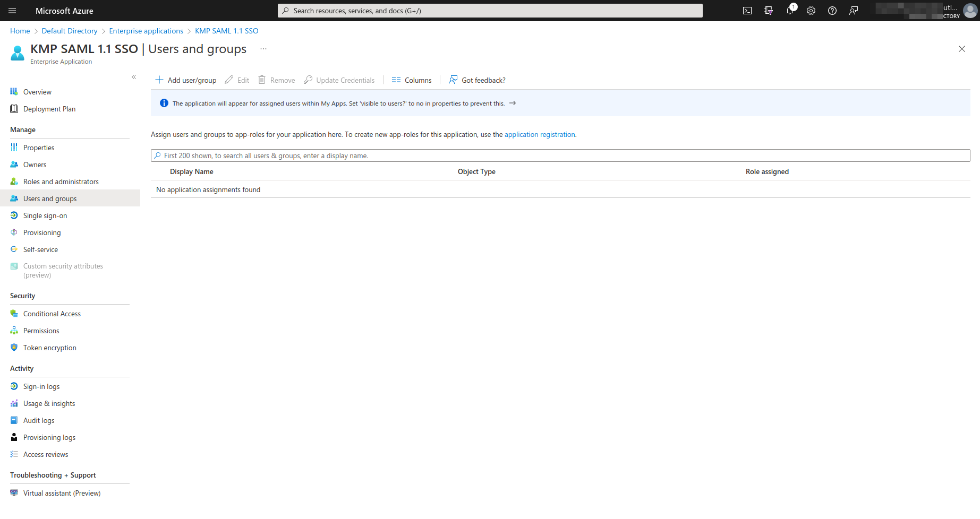
Task: Open the Azure portal hamburger menu
Action: [13, 11]
